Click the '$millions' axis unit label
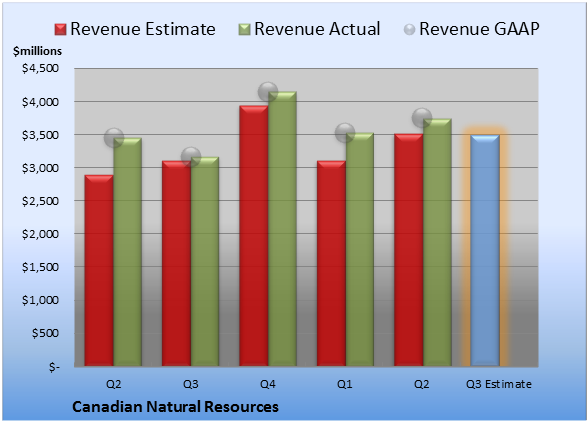 pos(37,51)
